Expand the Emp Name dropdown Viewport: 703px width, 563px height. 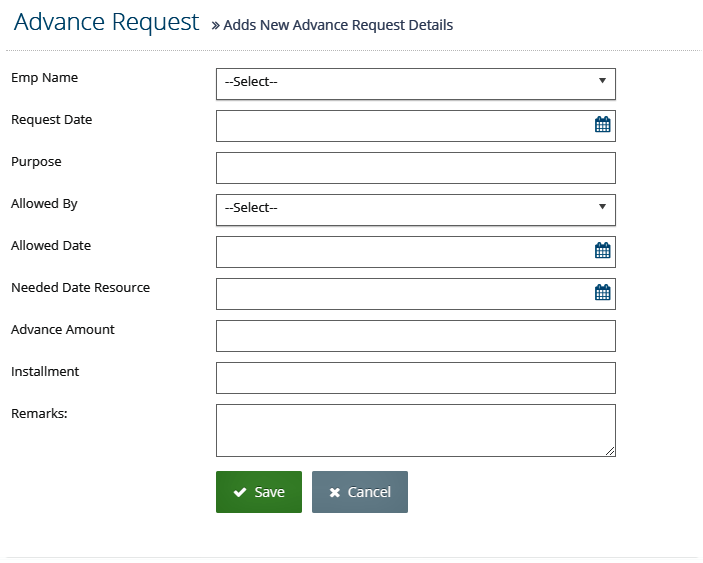[x=416, y=84]
